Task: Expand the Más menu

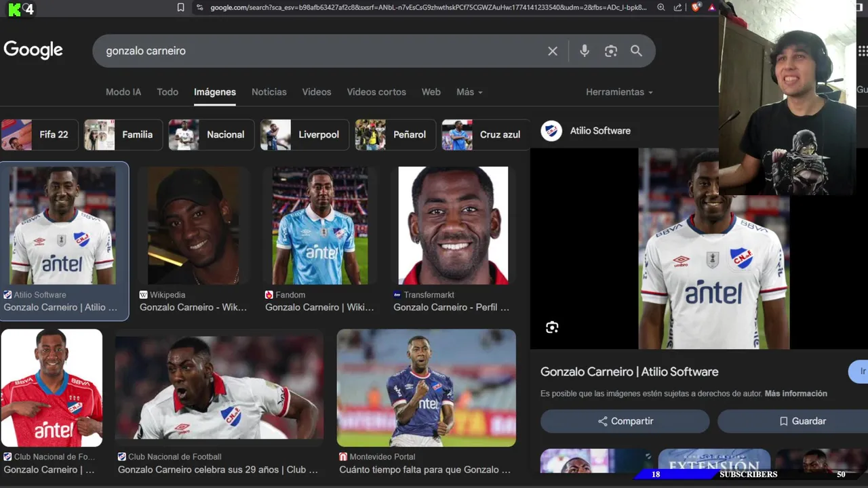Action: pyautogui.click(x=469, y=91)
